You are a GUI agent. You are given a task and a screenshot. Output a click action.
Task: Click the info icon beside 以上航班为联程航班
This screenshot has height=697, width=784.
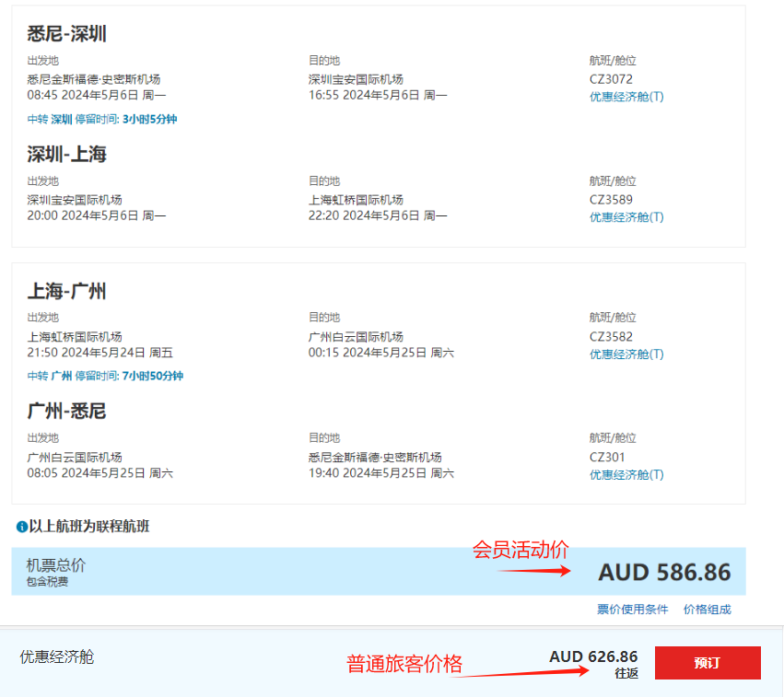(21, 527)
